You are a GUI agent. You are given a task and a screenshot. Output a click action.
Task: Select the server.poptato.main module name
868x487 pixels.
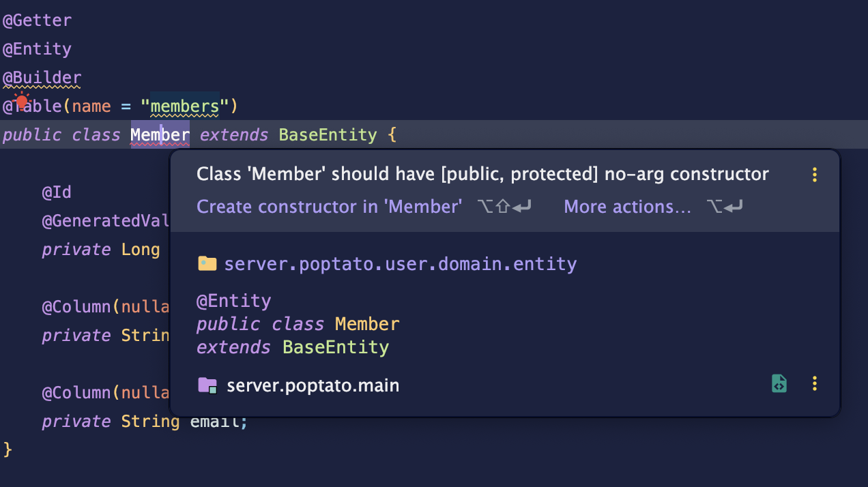(x=313, y=385)
